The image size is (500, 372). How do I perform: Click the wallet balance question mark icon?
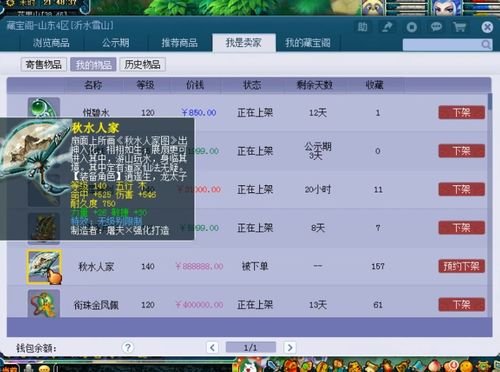pos(128,347)
